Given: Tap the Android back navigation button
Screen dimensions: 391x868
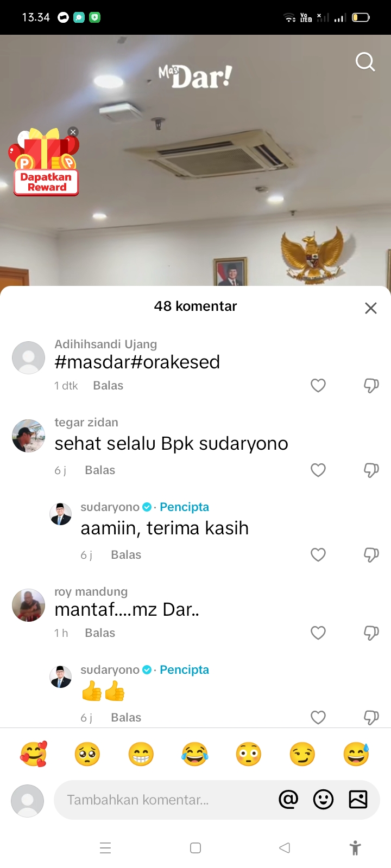Looking at the screenshot, I should 284,848.
